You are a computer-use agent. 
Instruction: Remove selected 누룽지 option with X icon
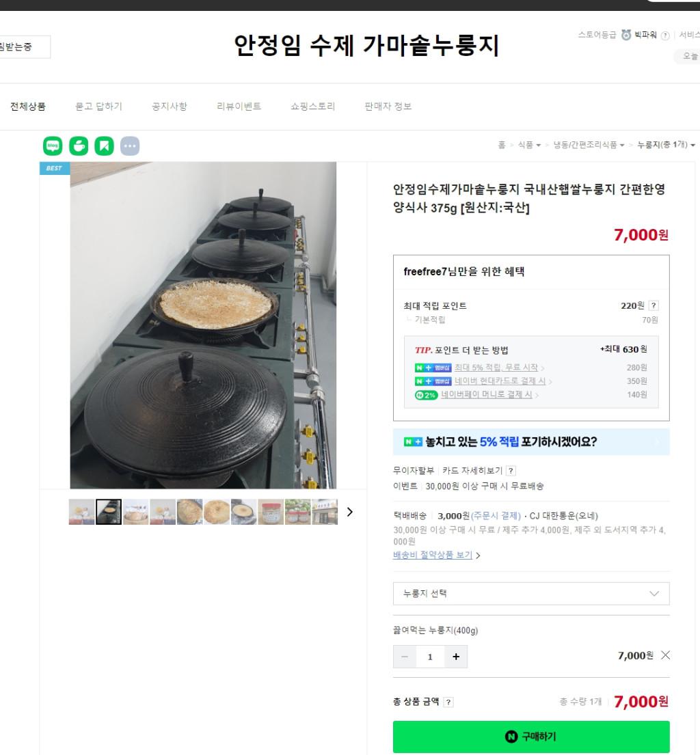click(665, 655)
